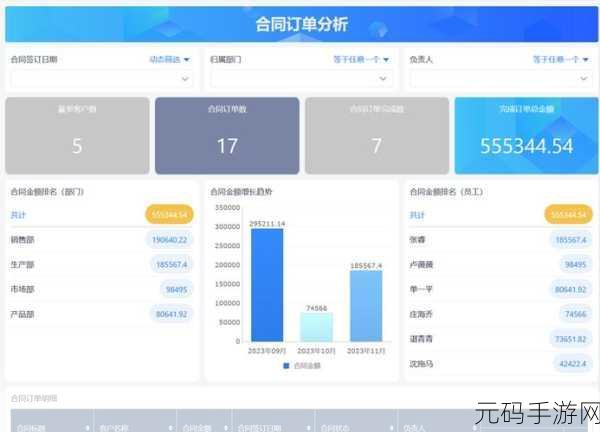Click the 合同金额增长趋势 chart title
This screenshot has width=600, height=432.
click(x=241, y=192)
